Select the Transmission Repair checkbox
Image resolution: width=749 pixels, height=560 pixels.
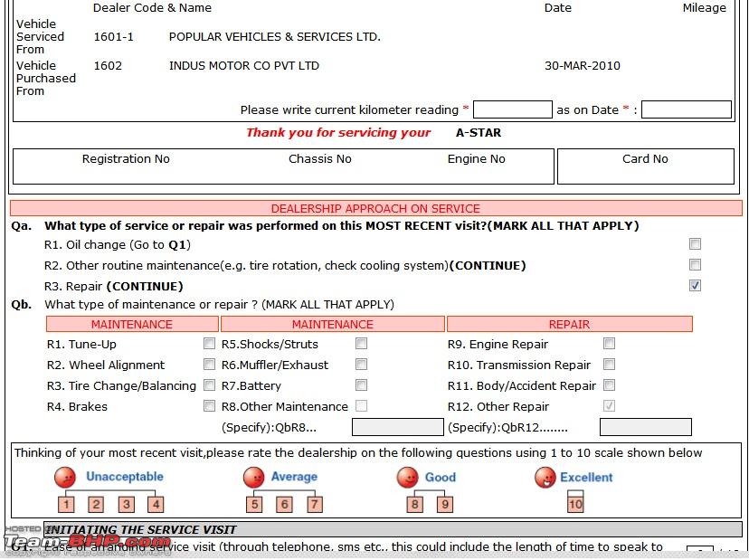[x=609, y=365]
